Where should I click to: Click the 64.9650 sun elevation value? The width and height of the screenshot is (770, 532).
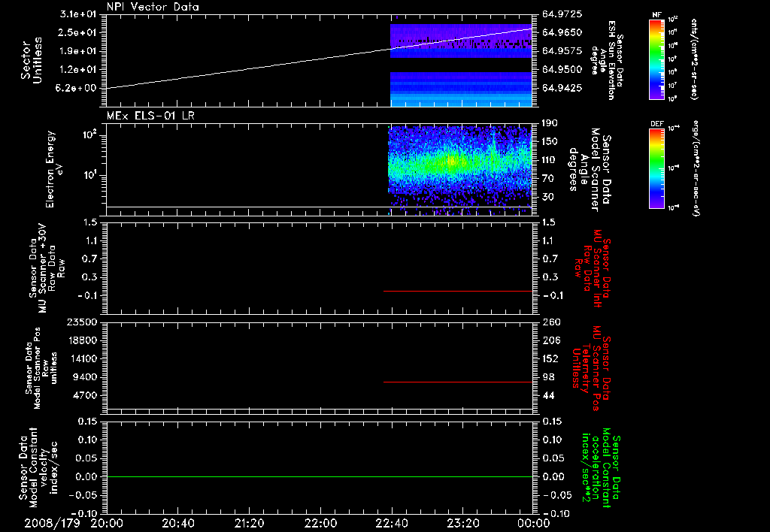562,32
